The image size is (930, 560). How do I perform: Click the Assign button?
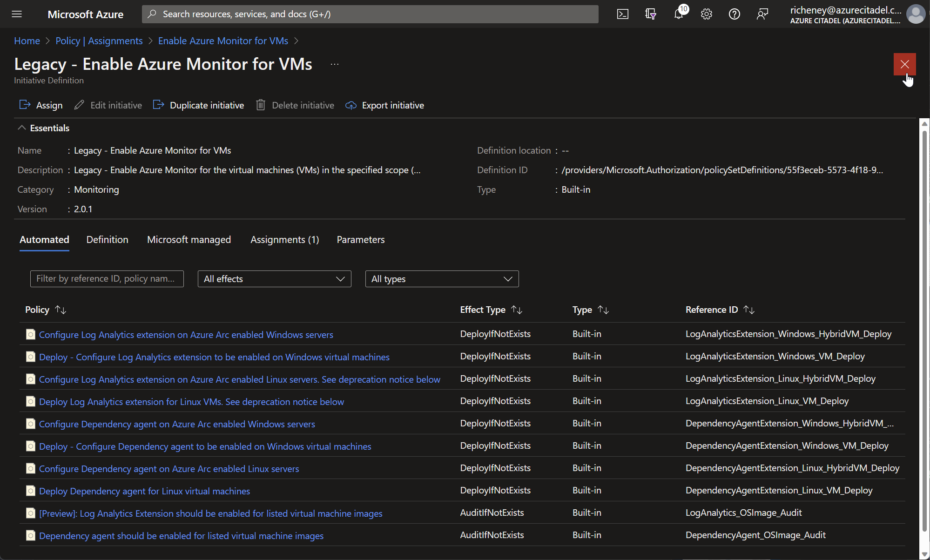point(41,105)
